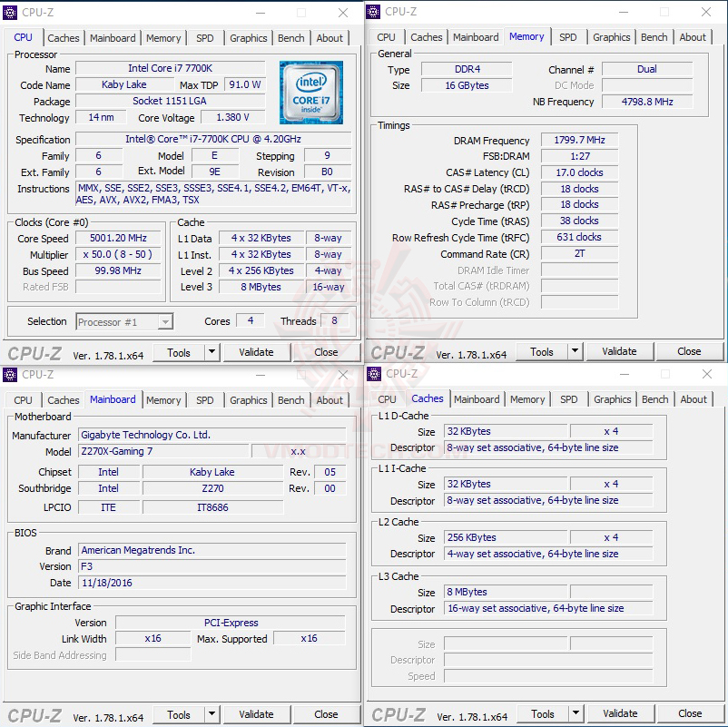The width and height of the screenshot is (728, 727).
Task: Click the x.x model revision field
Action: click(300, 451)
